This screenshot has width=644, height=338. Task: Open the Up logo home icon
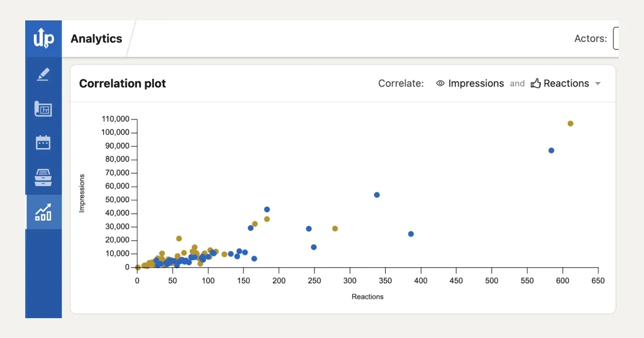[43, 39]
